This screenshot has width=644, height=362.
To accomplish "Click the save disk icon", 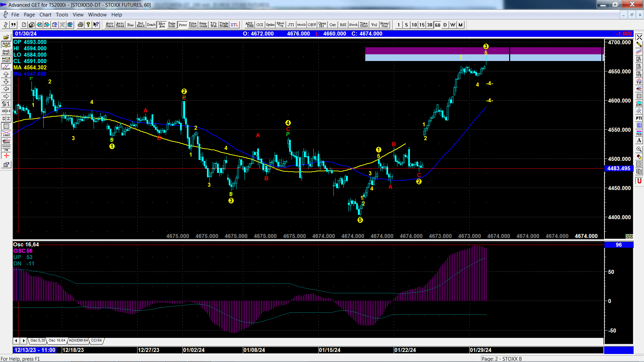I will point(31,25).
